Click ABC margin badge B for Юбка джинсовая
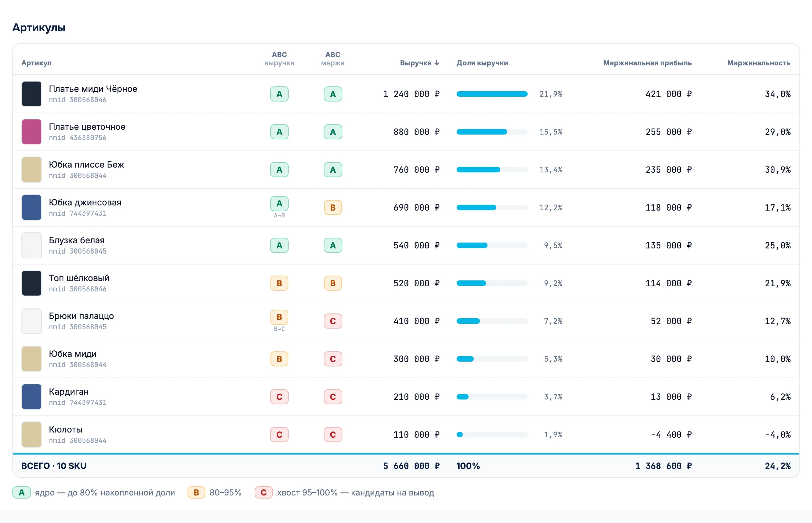Viewport: 812px width, 523px height. click(x=333, y=207)
